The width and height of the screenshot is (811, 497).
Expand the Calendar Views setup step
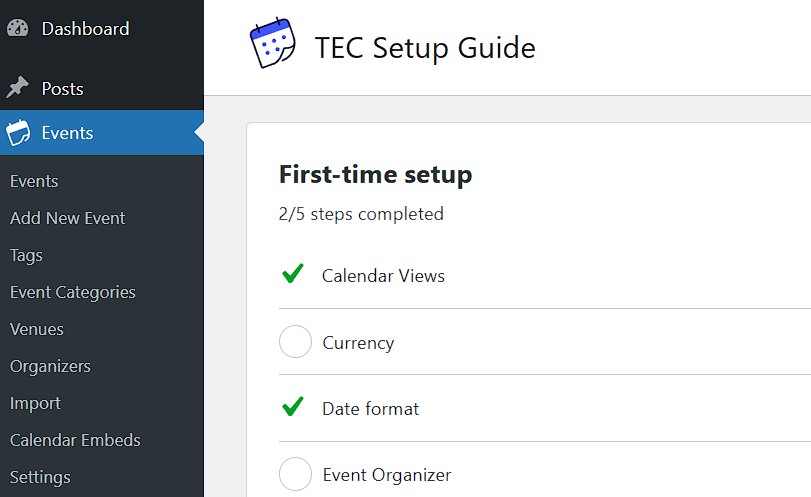pyautogui.click(x=383, y=276)
